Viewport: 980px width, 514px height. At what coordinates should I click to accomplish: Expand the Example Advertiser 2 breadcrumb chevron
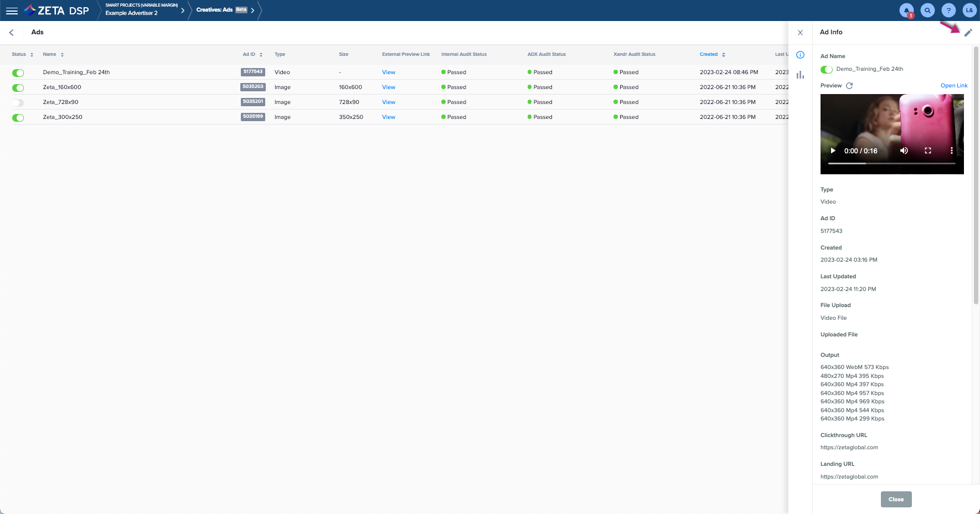(183, 11)
